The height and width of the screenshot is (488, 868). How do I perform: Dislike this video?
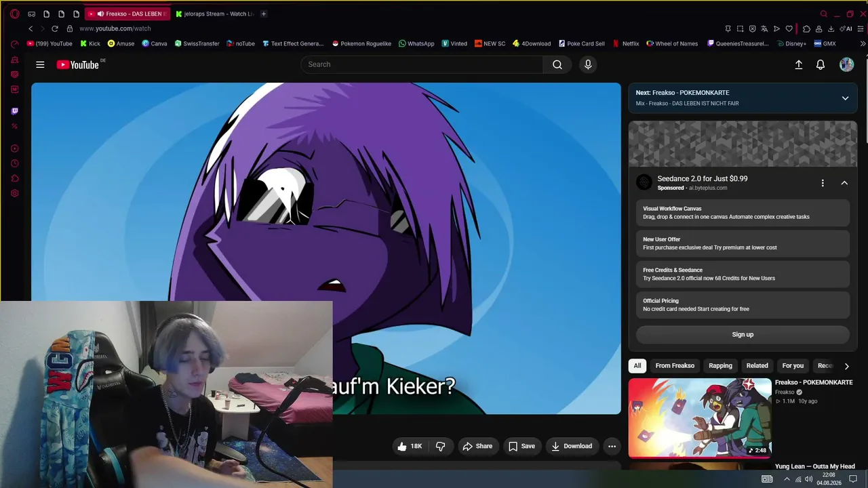click(x=440, y=446)
